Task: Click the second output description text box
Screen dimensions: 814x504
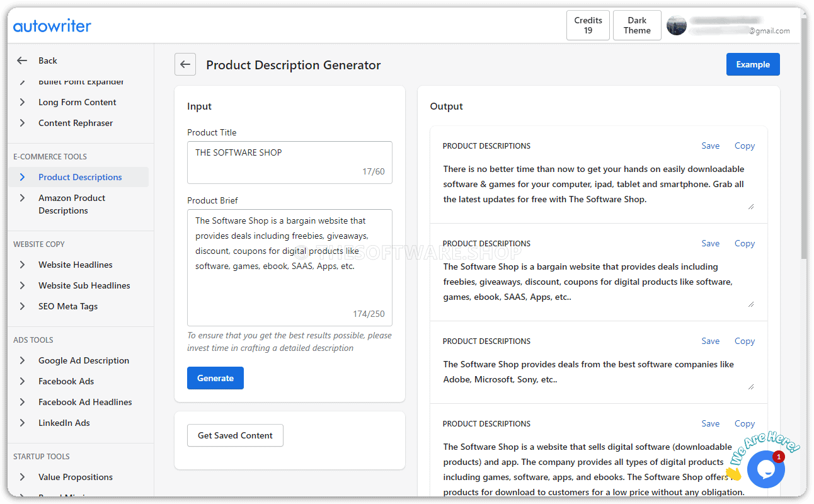Action: pos(599,282)
